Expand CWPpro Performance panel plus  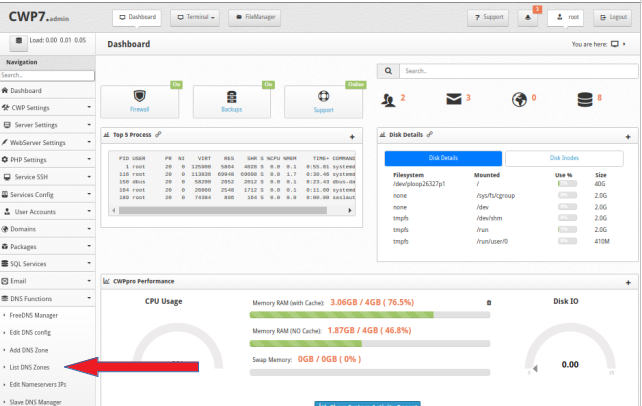coord(628,283)
